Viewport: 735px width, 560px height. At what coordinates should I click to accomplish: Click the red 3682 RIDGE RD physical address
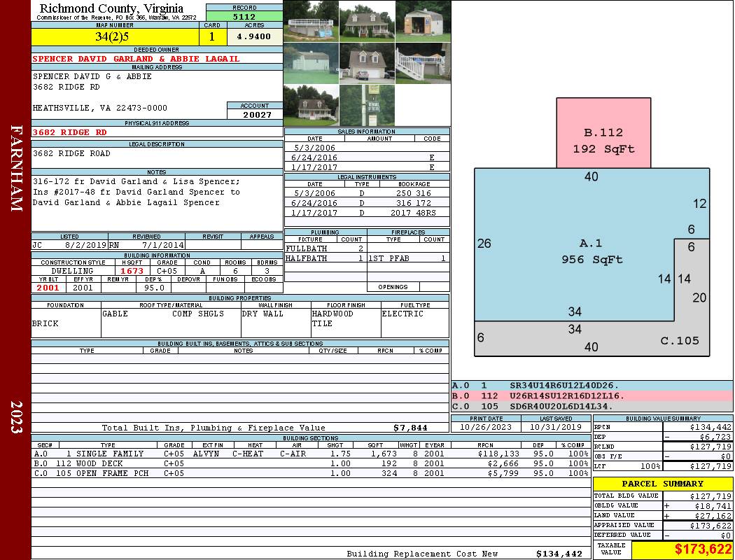70,132
